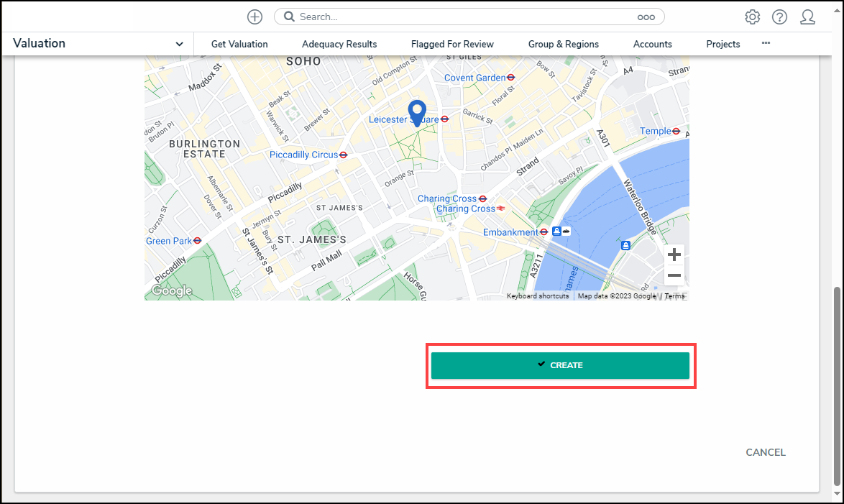Click the ST. JAMES'S district label
Image resolution: width=844 pixels, height=504 pixels.
[312, 239]
